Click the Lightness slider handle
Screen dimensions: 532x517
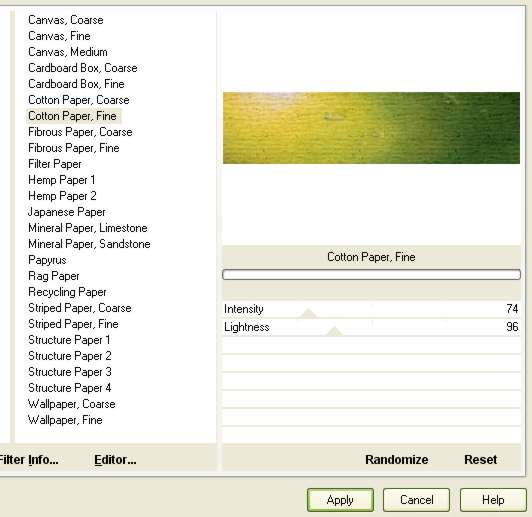335,331
